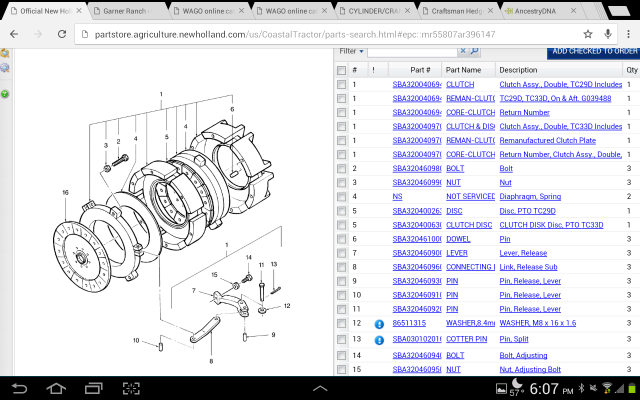Close the AncestryDNA tab
This screenshot has width=640, height=400.
[x=573, y=11]
